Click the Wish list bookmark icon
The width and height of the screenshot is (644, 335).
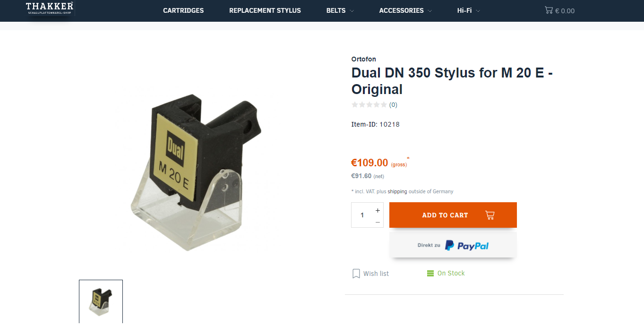pyautogui.click(x=356, y=274)
